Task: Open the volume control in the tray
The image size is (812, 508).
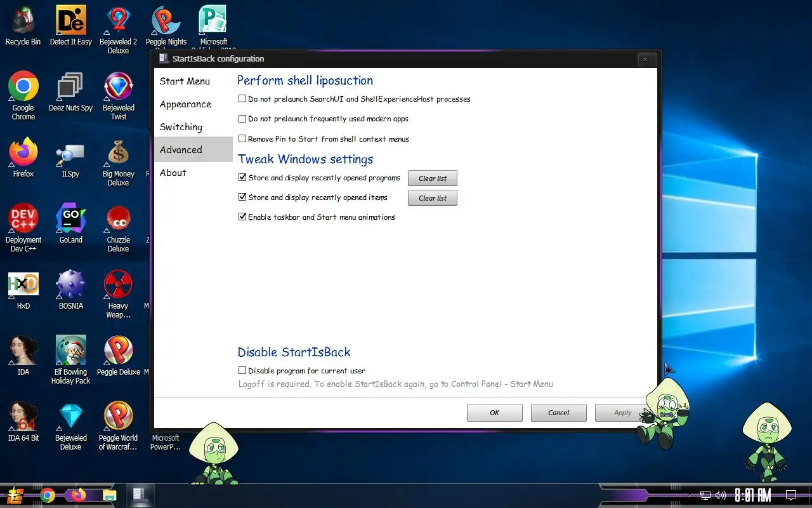Action: click(x=720, y=495)
